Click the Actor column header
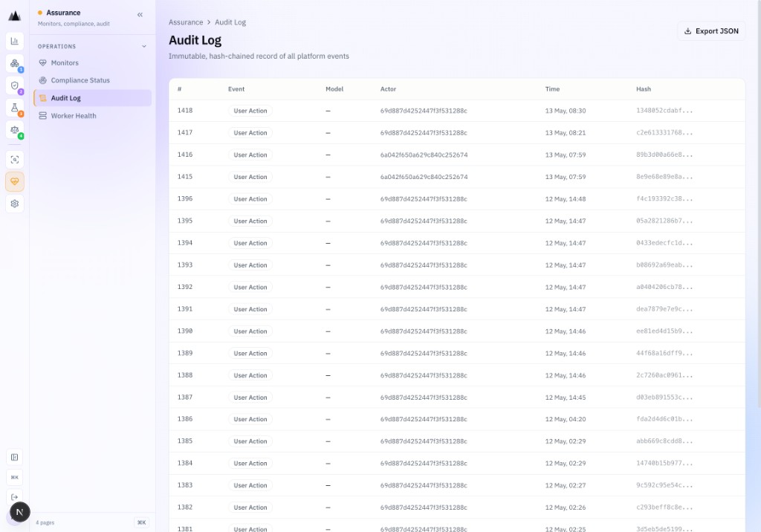 [x=388, y=89]
